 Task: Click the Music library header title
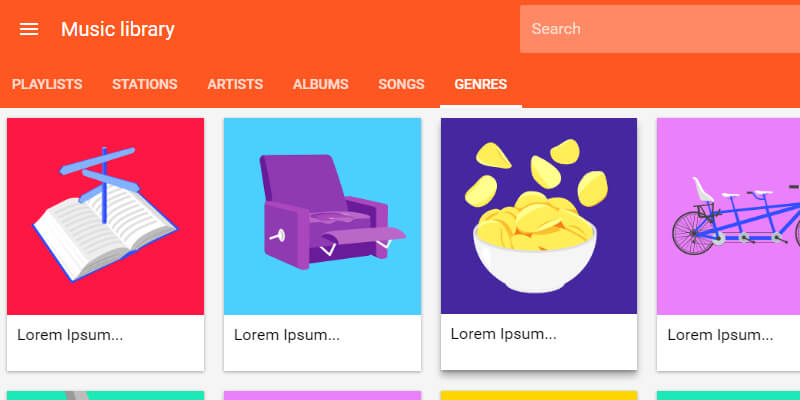click(118, 29)
